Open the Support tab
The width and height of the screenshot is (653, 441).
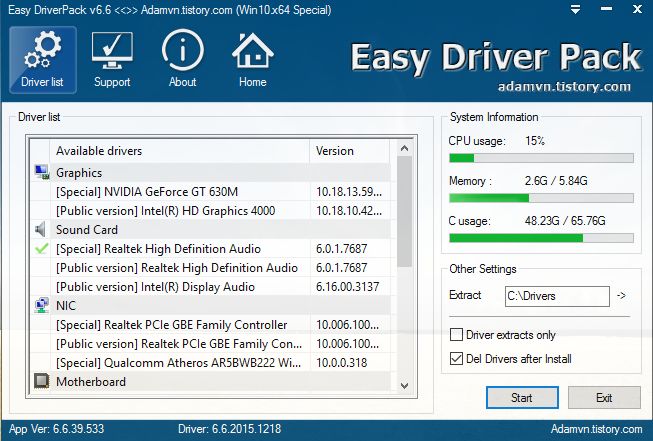(x=112, y=60)
